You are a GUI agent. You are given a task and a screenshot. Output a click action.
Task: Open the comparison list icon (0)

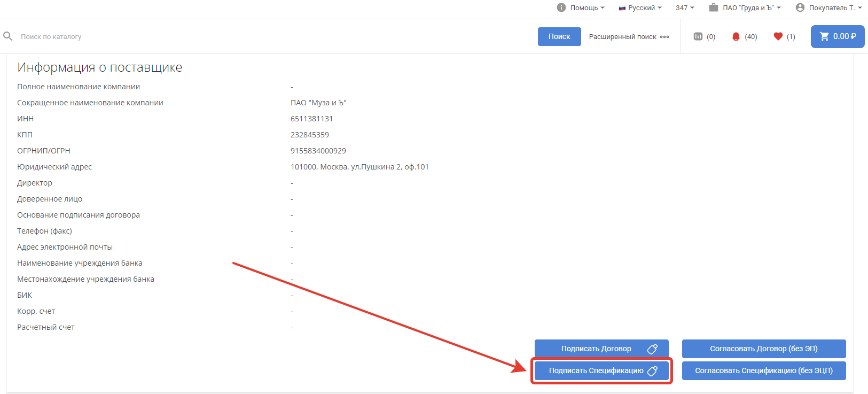[698, 36]
